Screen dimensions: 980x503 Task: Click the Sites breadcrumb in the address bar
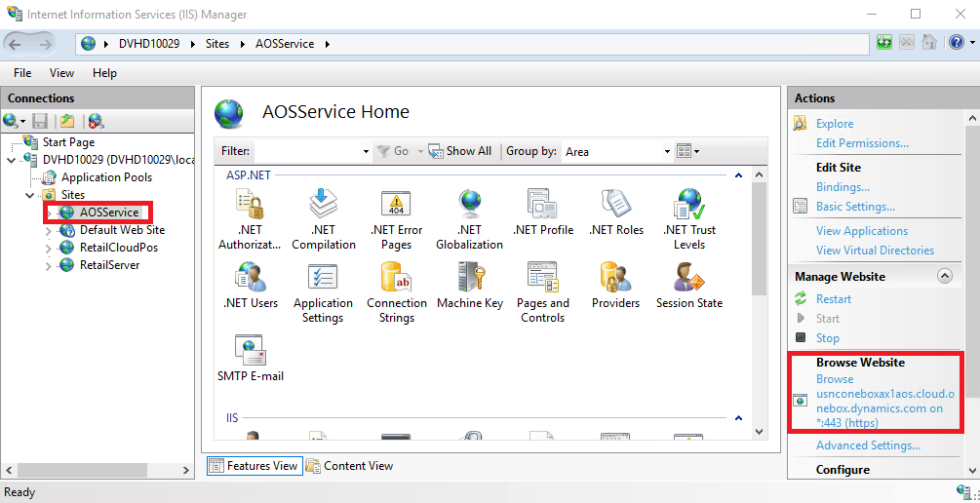coord(217,45)
